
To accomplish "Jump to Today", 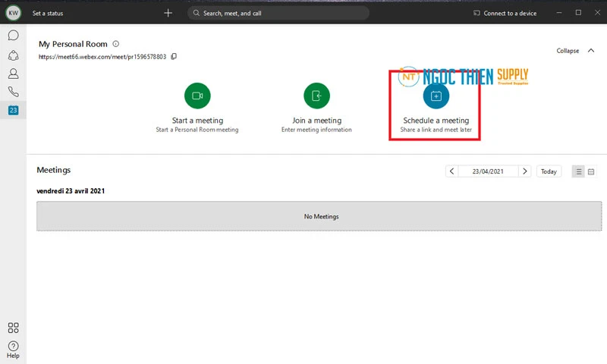I will 549,171.
